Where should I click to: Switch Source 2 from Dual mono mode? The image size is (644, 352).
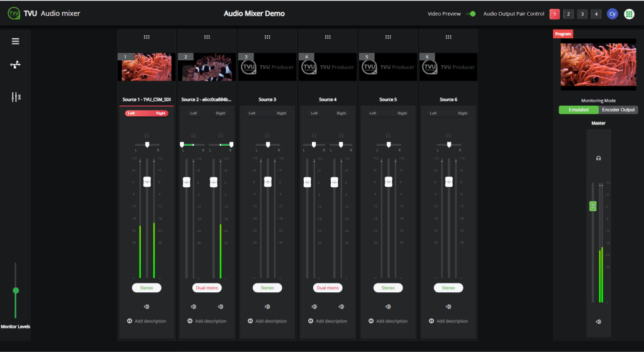click(207, 288)
